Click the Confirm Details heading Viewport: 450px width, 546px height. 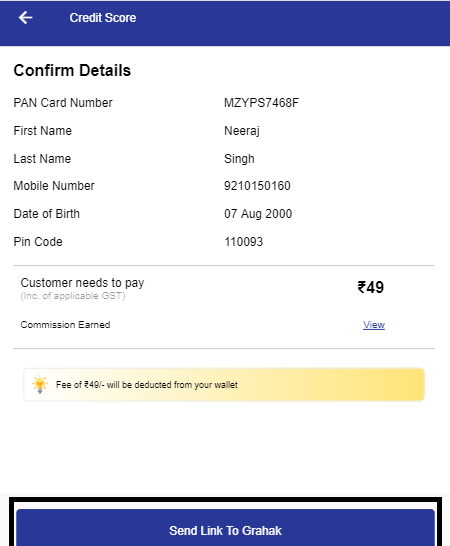pyautogui.click(x=72, y=70)
